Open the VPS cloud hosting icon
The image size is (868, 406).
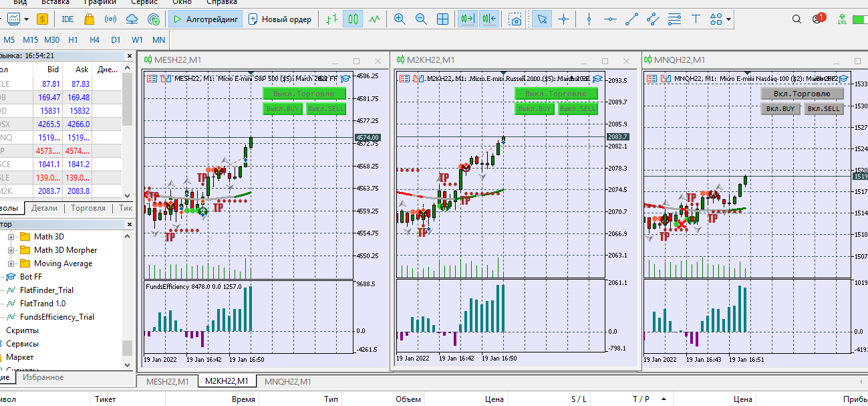[x=132, y=19]
